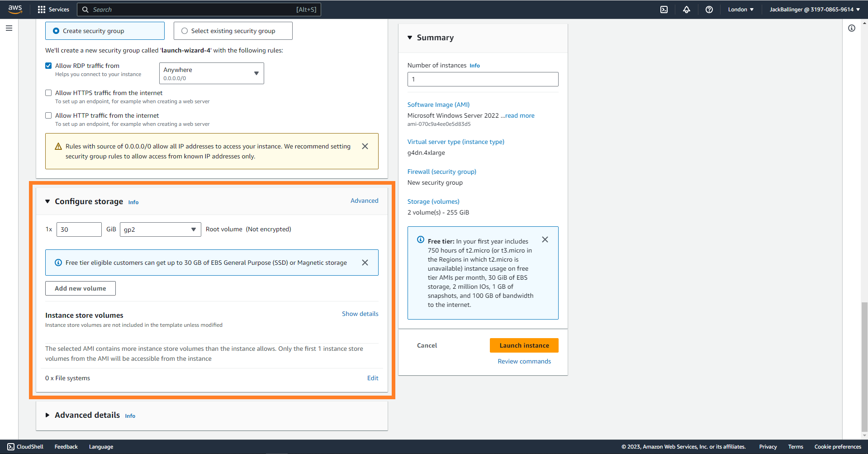The image size is (868, 454).
Task: Click the root volume size field
Action: pos(79,229)
